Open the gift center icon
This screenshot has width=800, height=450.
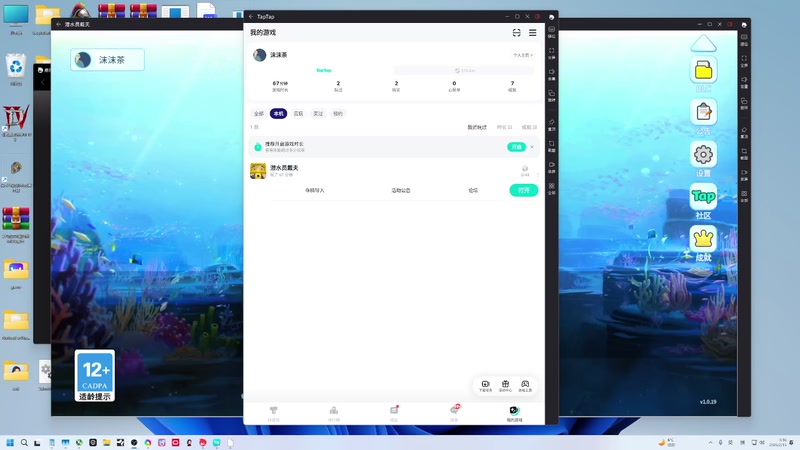[505, 386]
